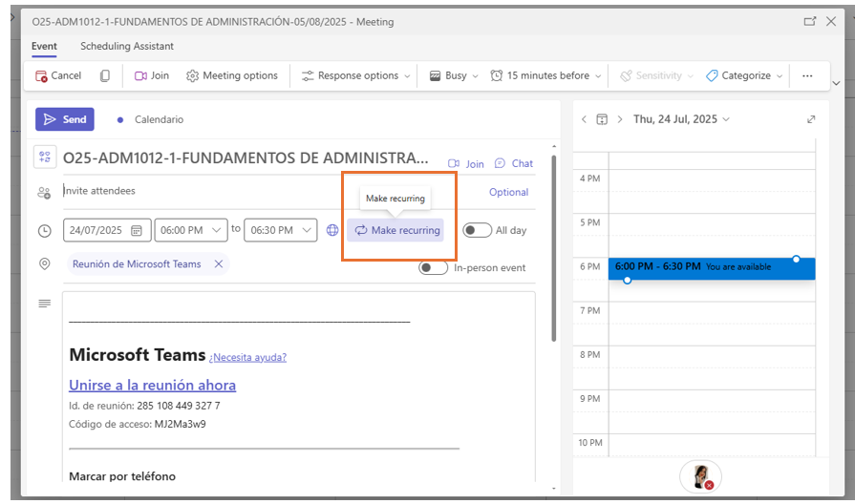The height and width of the screenshot is (504, 855).
Task: Click the meeting title icon beside O25-ADM1012
Action: (x=45, y=157)
